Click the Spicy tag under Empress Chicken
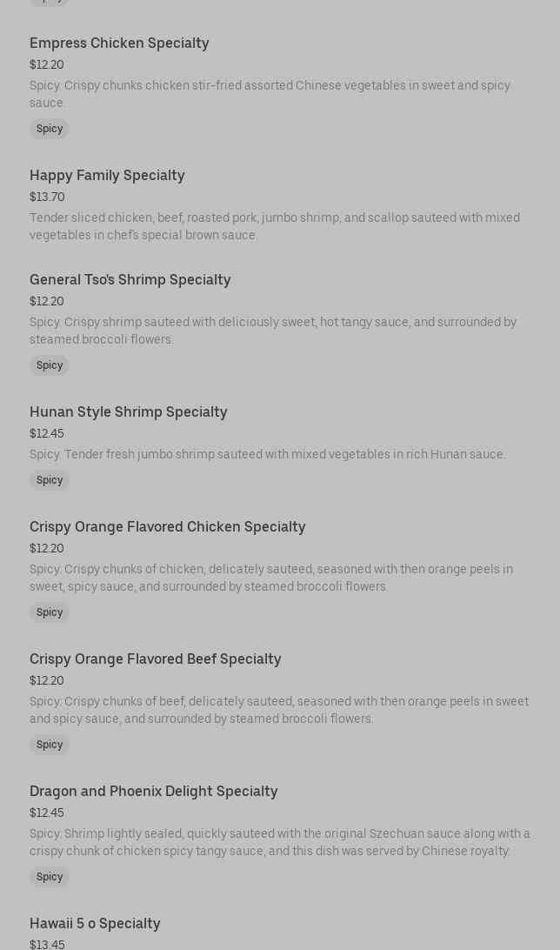 click(50, 129)
